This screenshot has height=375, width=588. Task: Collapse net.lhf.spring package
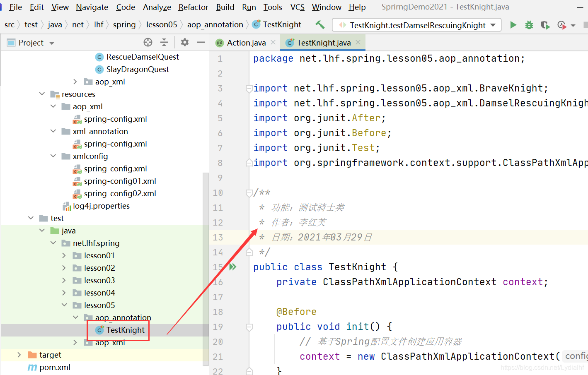coord(53,243)
